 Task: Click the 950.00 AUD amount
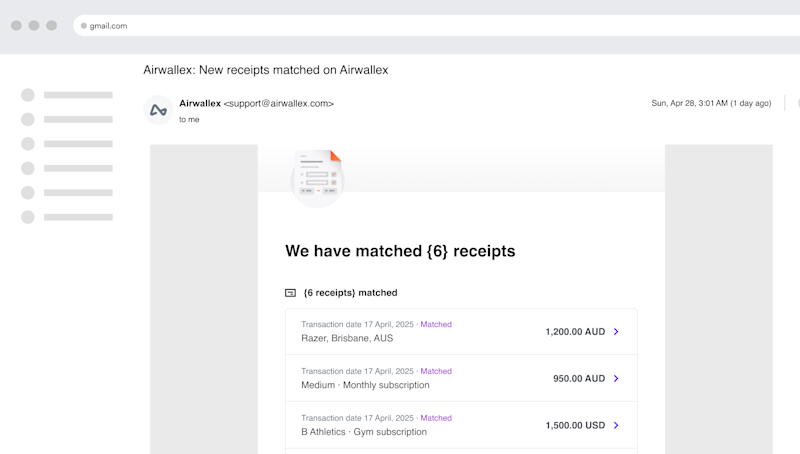point(579,379)
